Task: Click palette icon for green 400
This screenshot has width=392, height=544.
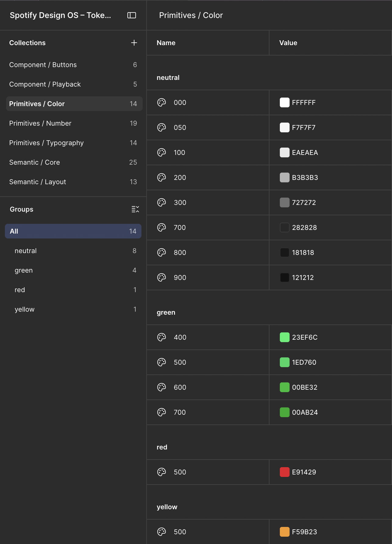Action: tap(162, 337)
